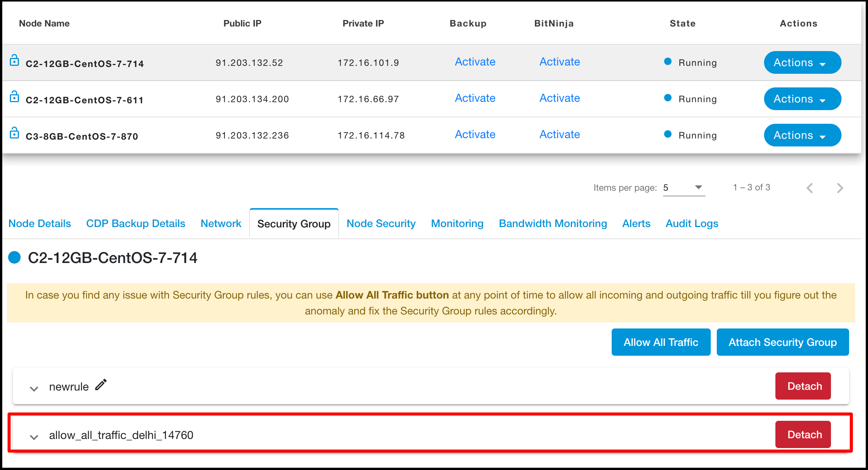This screenshot has height=470, width=868.
Task: Click the running state dot for C2-12GB-CentOS-7-611
Action: click(x=667, y=98)
